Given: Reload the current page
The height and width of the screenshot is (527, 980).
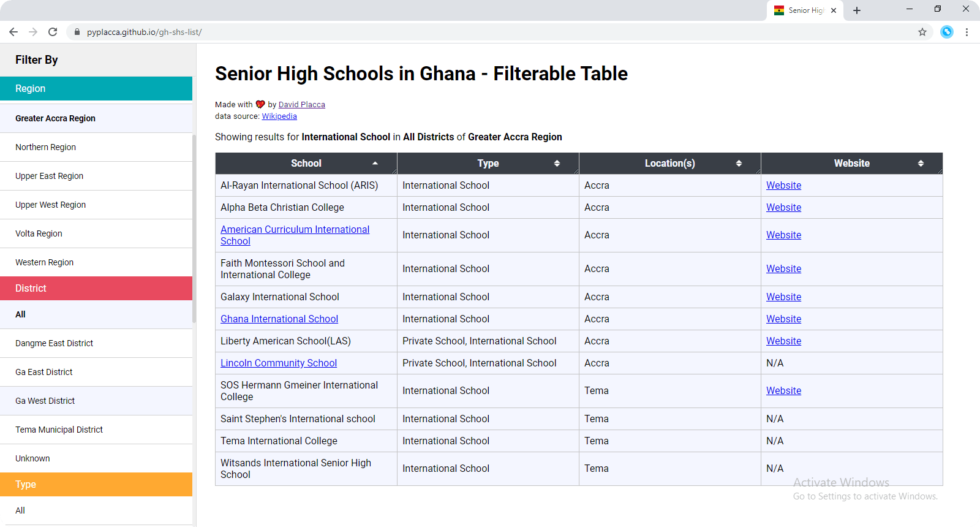Looking at the screenshot, I should click(x=53, y=32).
